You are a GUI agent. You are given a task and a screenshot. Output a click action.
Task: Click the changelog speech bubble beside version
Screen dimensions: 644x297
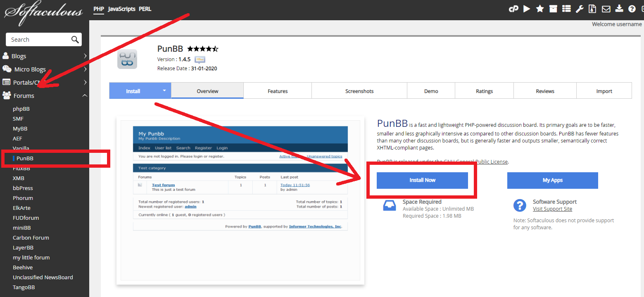[x=200, y=59]
